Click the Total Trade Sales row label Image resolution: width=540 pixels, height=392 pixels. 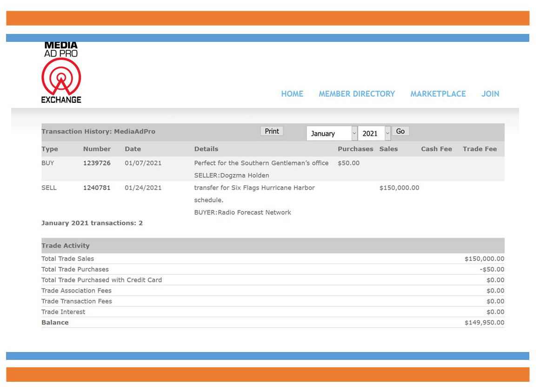click(x=67, y=259)
